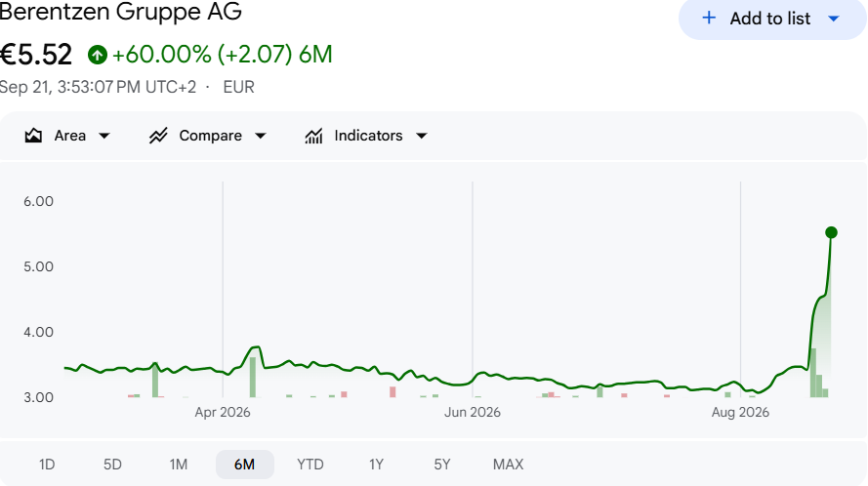
Task: Expand the Area dropdown arrow
Action: (104, 136)
